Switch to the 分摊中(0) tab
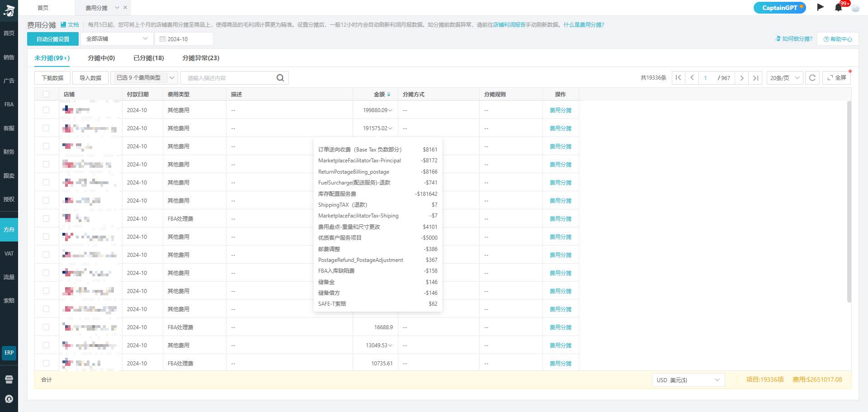The image size is (868, 412). pyautogui.click(x=101, y=58)
